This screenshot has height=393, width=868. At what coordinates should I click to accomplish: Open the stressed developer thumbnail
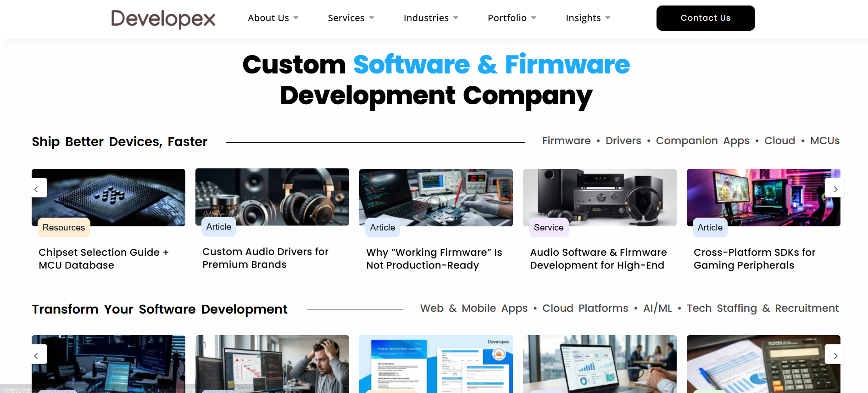272,364
